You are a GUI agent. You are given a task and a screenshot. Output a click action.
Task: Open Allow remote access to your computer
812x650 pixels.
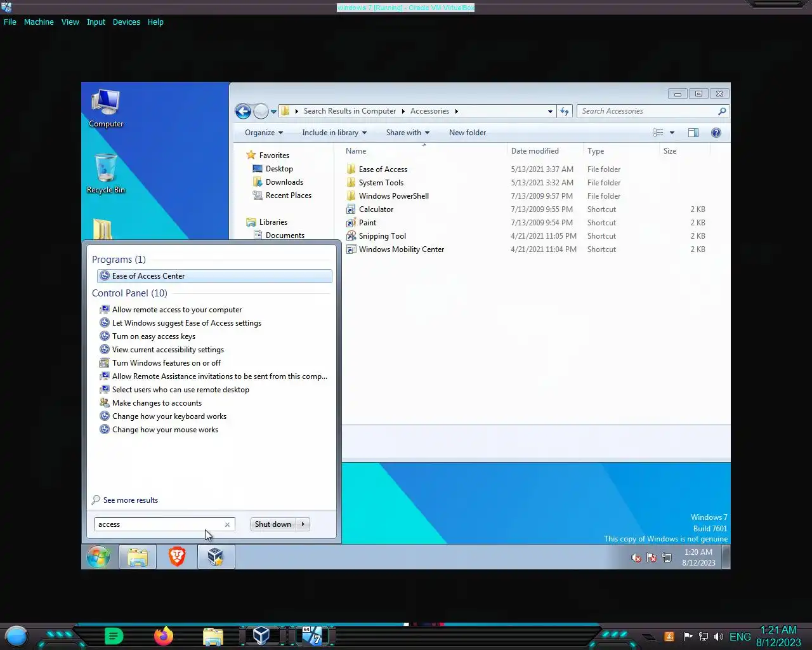[177, 310]
